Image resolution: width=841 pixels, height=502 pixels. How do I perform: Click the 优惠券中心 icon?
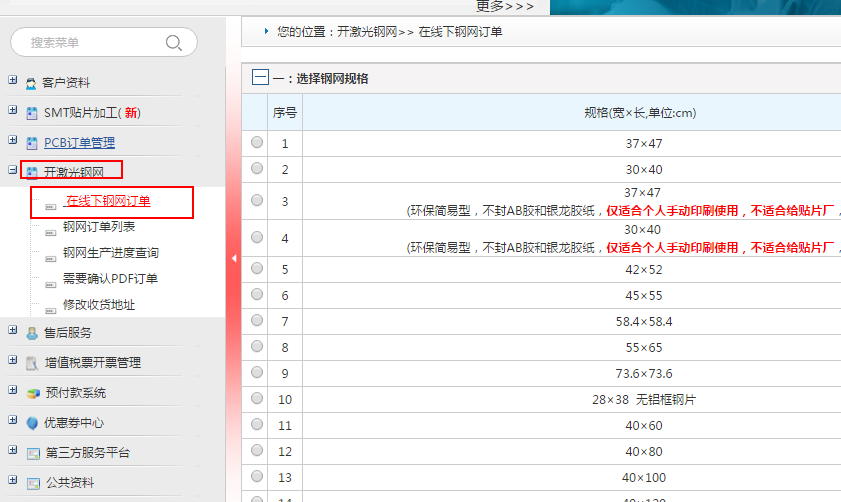point(32,423)
